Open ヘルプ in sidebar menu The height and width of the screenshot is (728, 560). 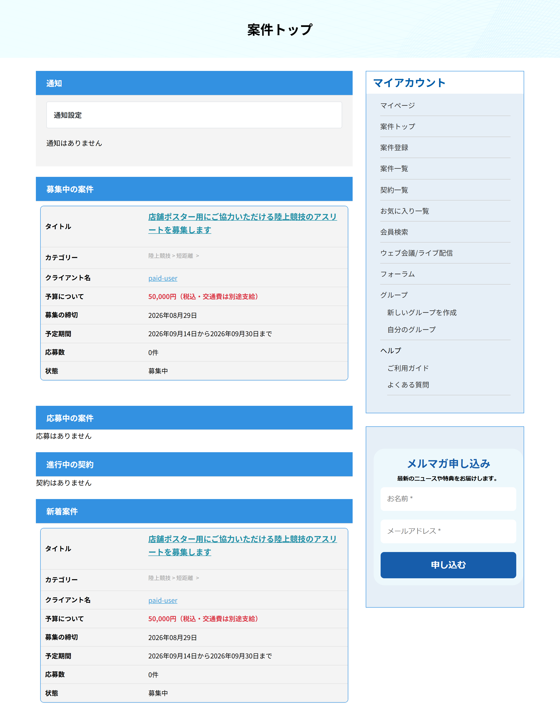coord(391,350)
